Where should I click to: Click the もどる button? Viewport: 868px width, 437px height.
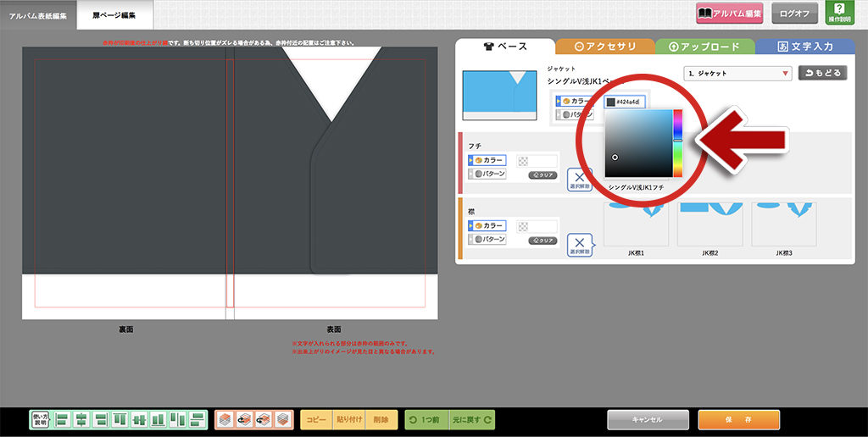(822, 73)
